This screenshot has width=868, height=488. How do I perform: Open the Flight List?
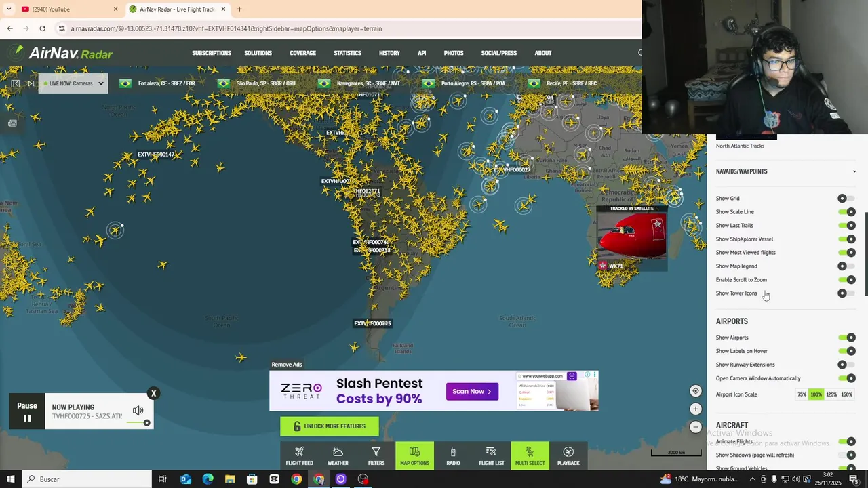(492, 456)
